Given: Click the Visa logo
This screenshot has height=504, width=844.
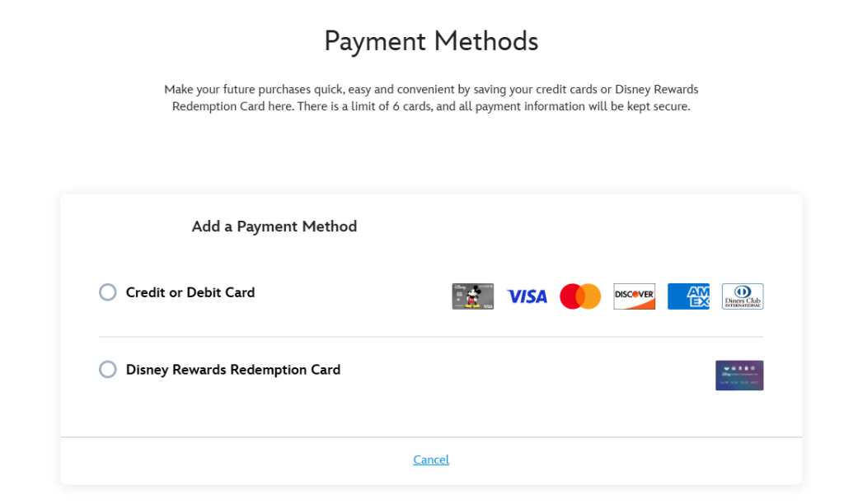Looking at the screenshot, I should 527,296.
